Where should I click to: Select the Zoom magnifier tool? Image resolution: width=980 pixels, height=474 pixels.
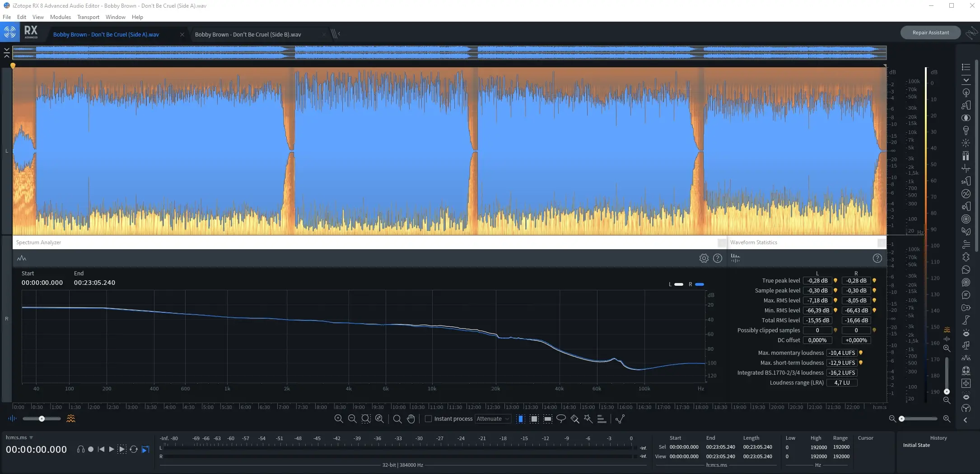click(397, 418)
